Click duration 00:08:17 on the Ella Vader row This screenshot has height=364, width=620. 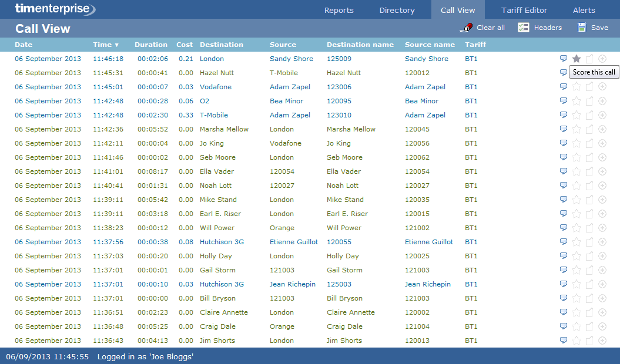(153, 171)
